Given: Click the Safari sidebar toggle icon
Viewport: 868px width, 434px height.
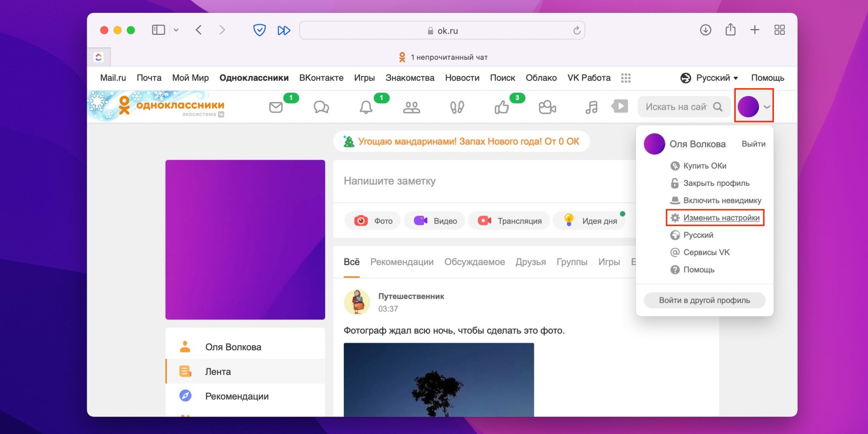Looking at the screenshot, I should coord(159,30).
